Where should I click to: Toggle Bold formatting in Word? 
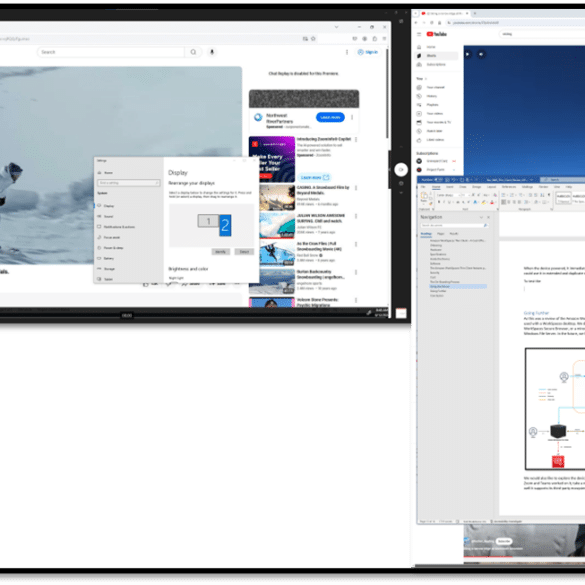[439, 202]
